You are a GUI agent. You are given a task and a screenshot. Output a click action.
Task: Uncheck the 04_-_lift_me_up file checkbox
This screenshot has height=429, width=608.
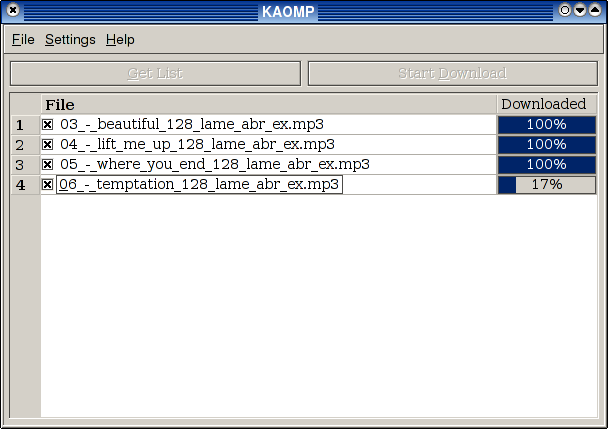pyautogui.click(x=47, y=145)
